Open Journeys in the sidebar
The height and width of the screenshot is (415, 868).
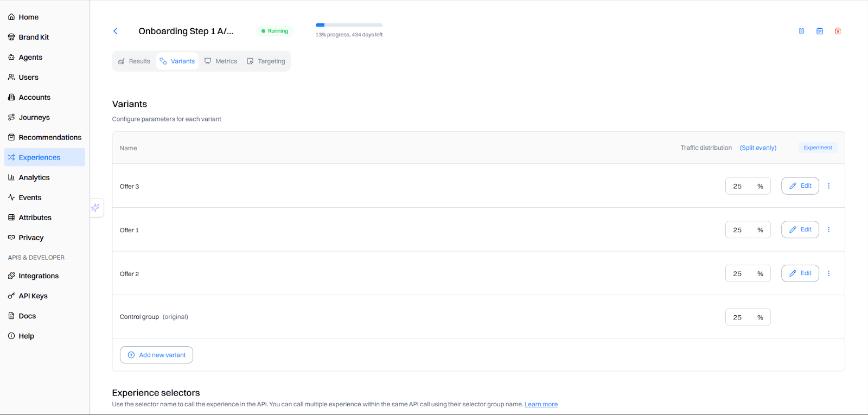click(44, 117)
